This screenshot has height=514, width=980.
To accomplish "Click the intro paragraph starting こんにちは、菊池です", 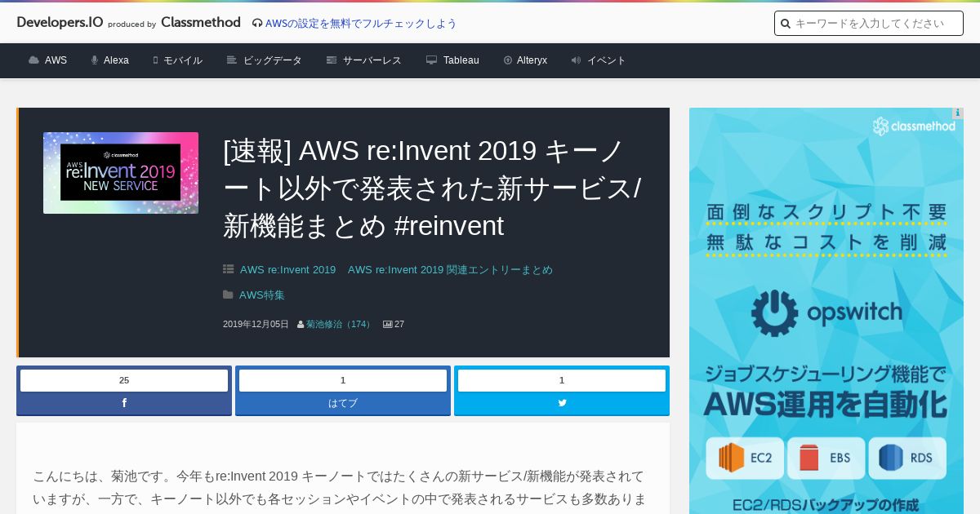I will [339, 487].
